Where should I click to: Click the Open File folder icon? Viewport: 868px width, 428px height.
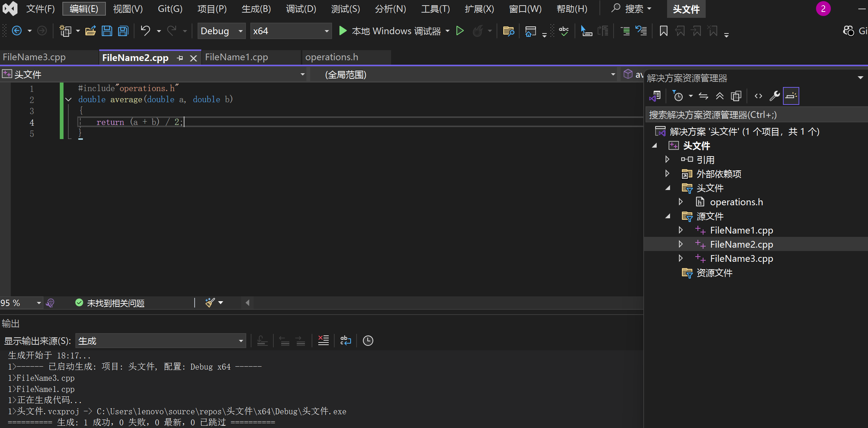point(90,31)
